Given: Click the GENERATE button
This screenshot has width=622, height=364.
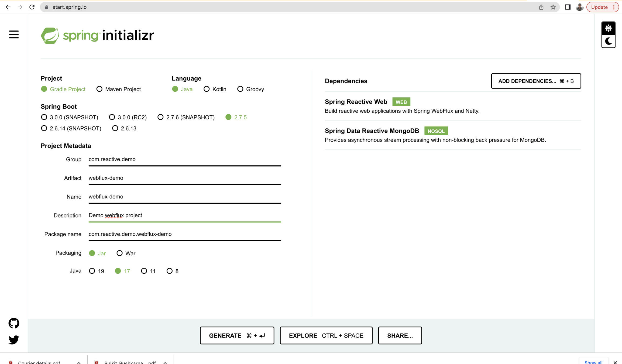Looking at the screenshot, I should pyautogui.click(x=237, y=335).
